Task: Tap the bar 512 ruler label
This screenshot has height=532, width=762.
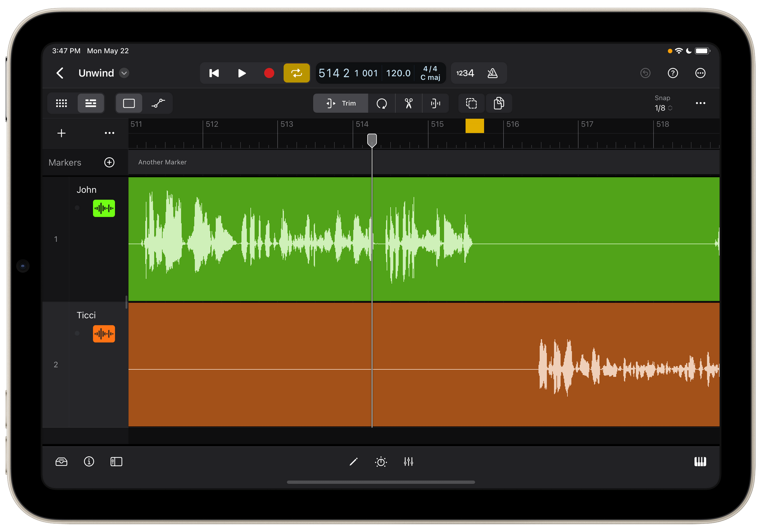Action: (x=212, y=124)
